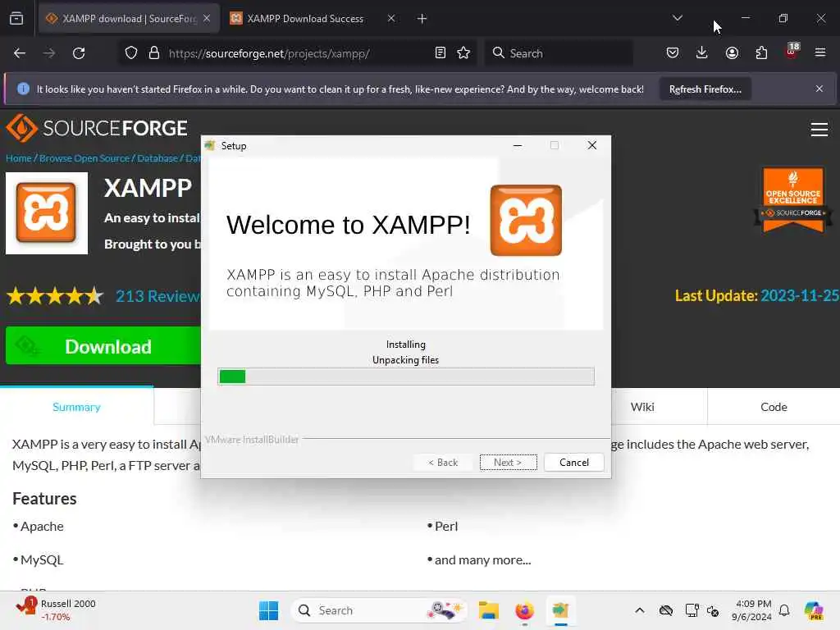
Task: Open the Copilot taskbar icon
Action: 814,610
